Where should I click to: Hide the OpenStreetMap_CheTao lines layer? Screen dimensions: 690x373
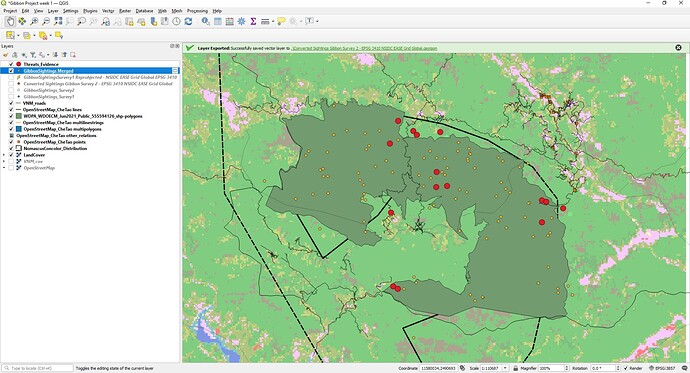(x=11, y=110)
